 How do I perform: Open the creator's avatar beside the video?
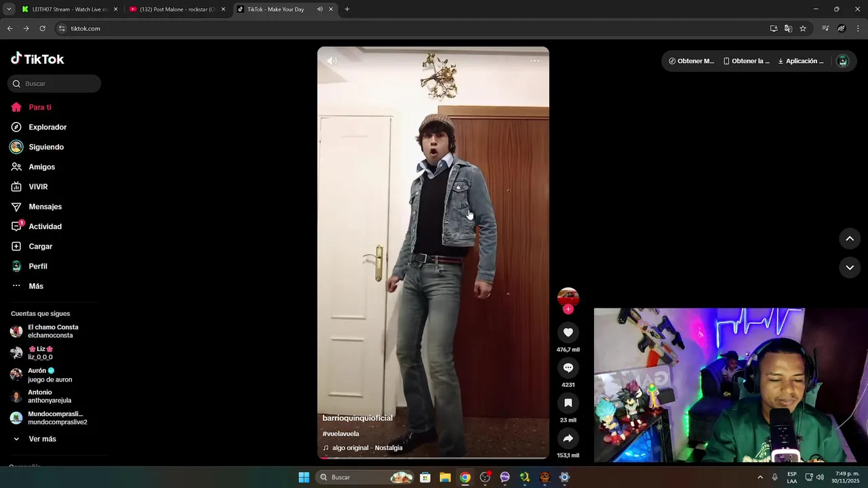(568, 297)
